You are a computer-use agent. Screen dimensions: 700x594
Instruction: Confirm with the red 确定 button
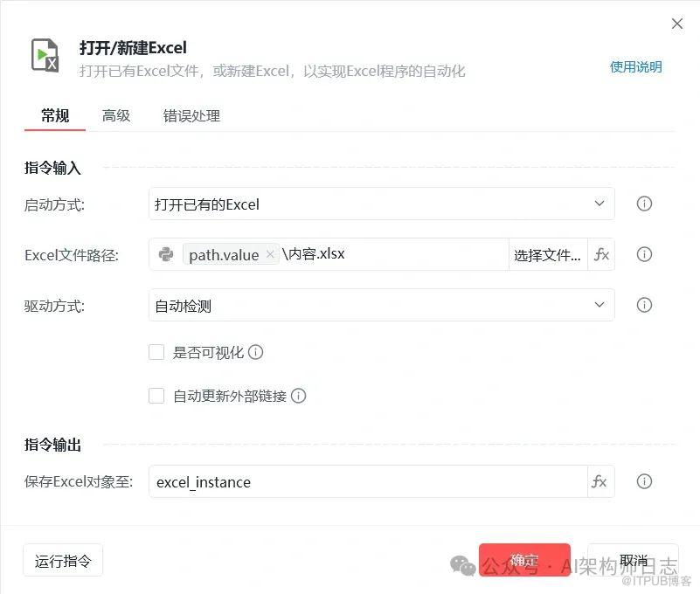(x=524, y=560)
